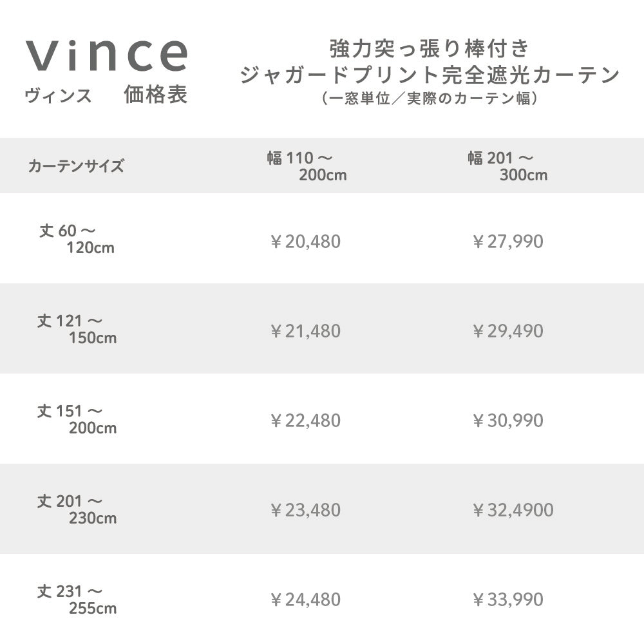The image size is (644, 644).
Task: Click the 丈 60～120cm row label
Action: point(76,239)
